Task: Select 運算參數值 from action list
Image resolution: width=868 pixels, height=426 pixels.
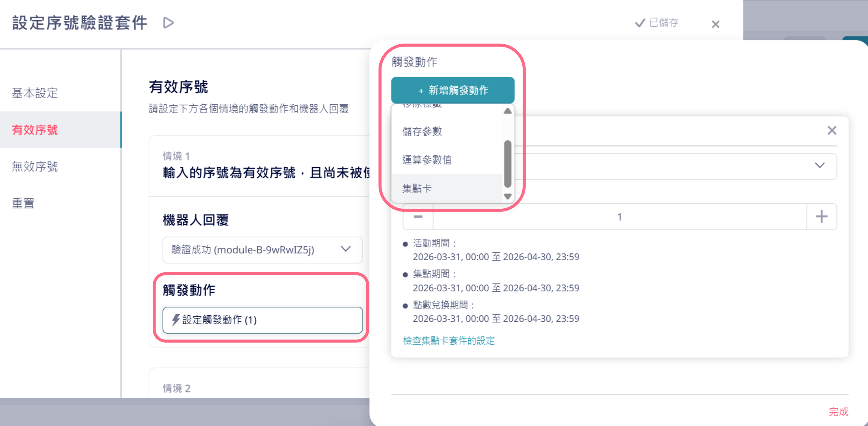Action: [x=427, y=160]
